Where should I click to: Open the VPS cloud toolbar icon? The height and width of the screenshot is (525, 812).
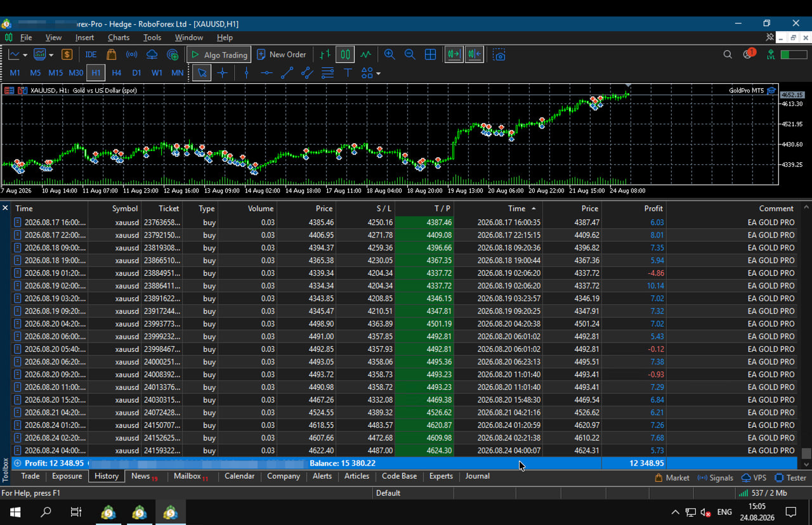[x=152, y=55]
